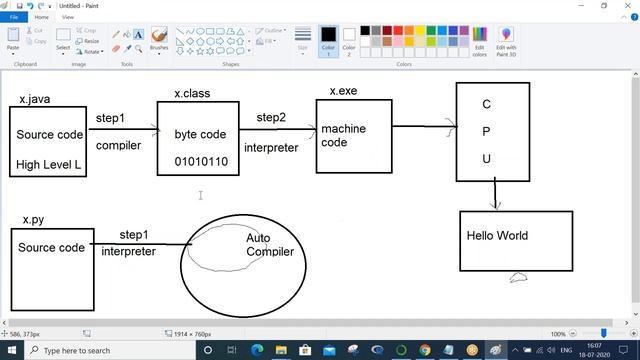640x360 pixels.
Task: Click the Paste clipboard icon
Action: [x=13, y=35]
